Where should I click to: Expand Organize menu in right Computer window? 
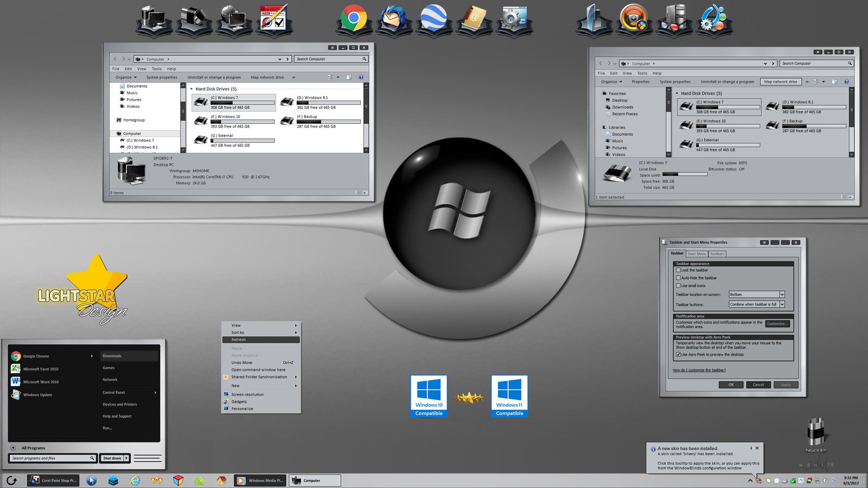coord(611,81)
